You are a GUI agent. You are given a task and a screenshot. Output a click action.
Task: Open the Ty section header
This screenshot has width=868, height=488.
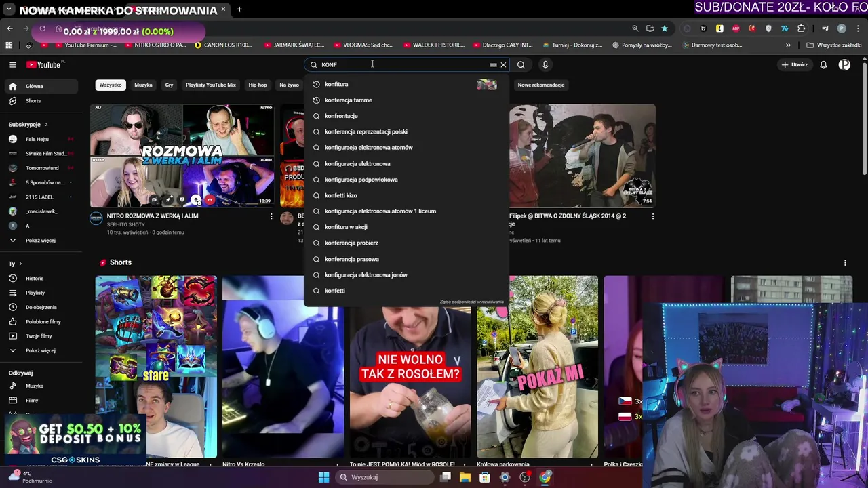pyautogui.click(x=15, y=264)
